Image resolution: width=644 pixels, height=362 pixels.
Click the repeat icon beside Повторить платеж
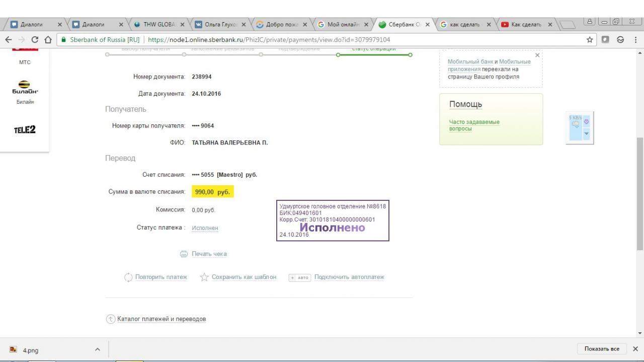pos(128,277)
